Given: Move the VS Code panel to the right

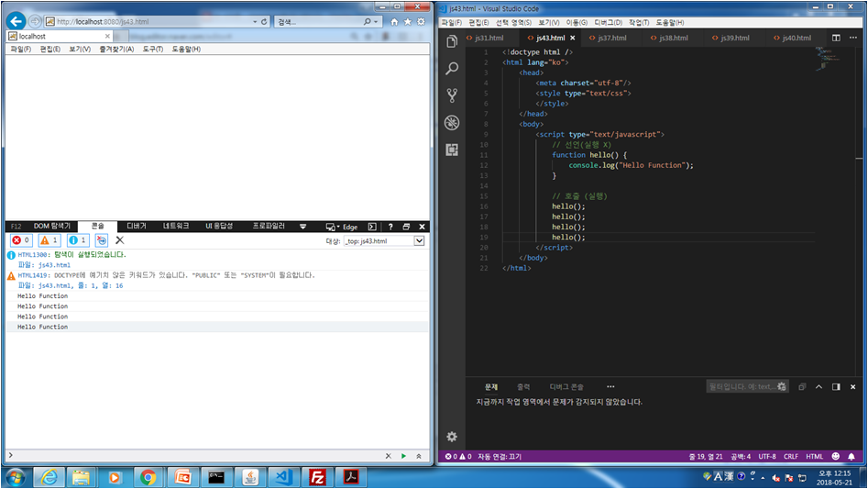Looking at the screenshot, I should (x=836, y=386).
